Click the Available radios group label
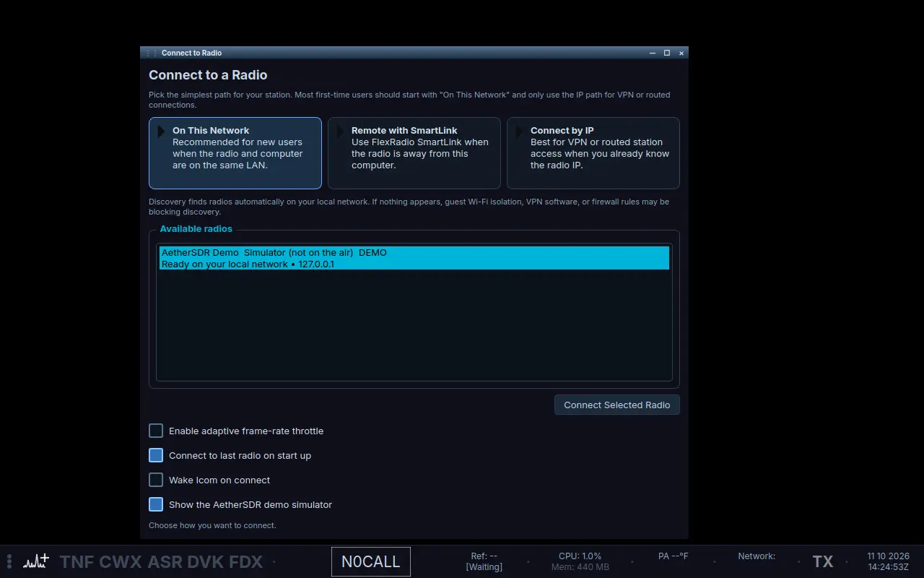 pos(196,228)
